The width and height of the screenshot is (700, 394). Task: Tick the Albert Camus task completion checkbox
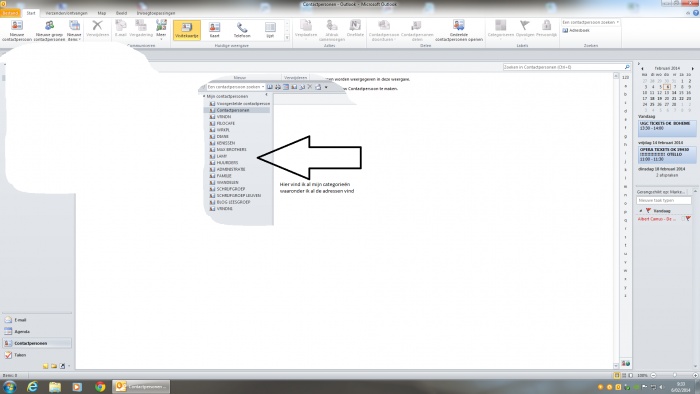click(683, 219)
